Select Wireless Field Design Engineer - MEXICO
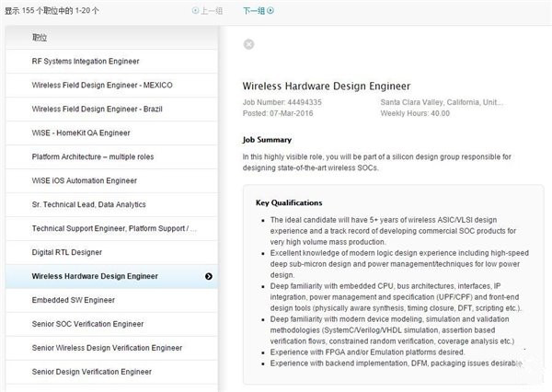 101,86
